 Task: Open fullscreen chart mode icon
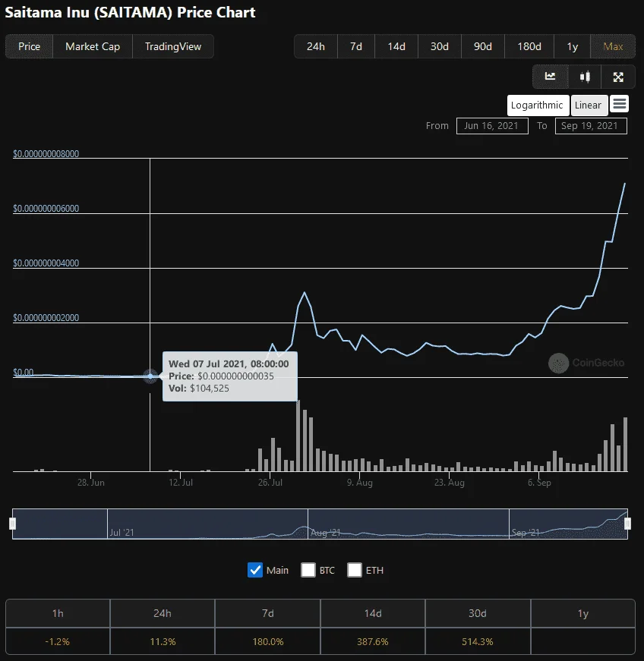tap(618, 77)
